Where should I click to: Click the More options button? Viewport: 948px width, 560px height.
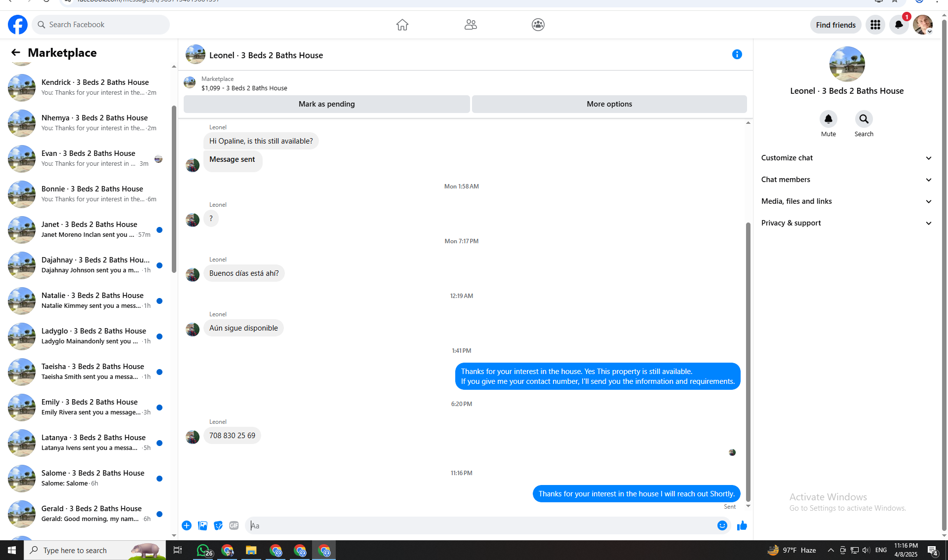pyautogui.click(x=609, y=104)
